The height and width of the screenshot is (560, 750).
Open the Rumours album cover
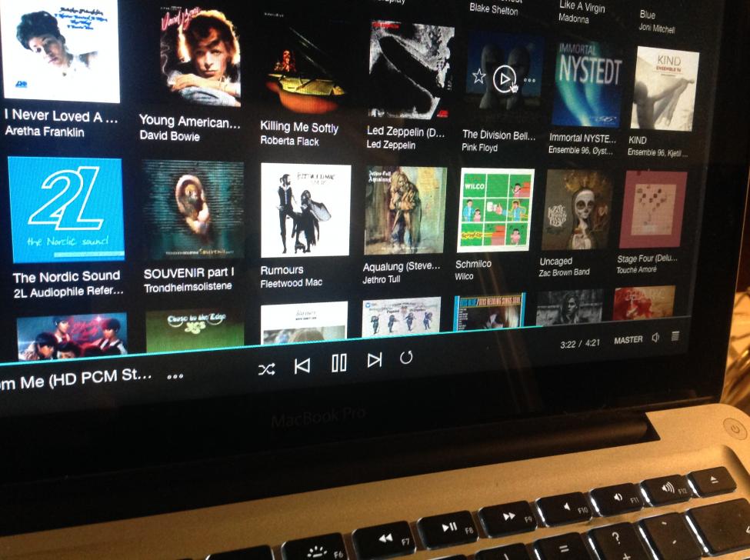tap(305, 210)
